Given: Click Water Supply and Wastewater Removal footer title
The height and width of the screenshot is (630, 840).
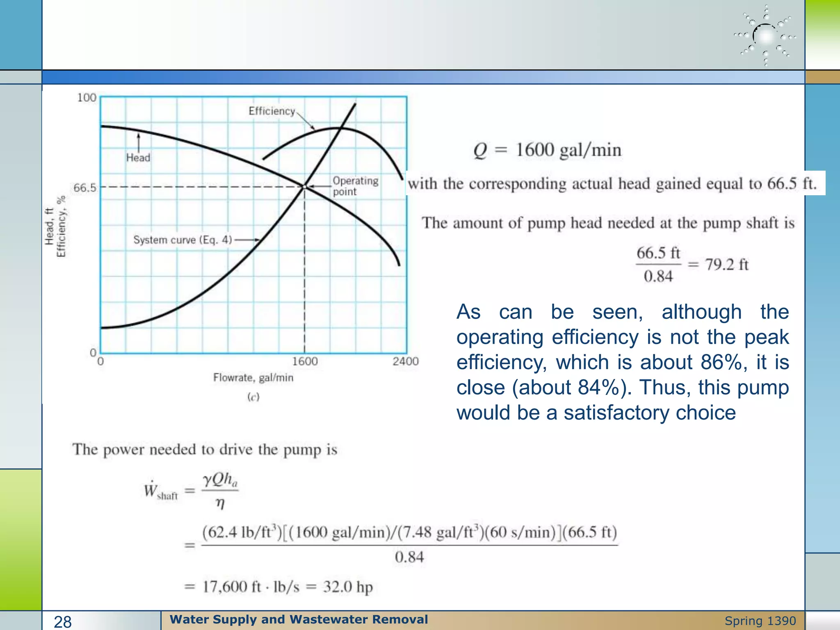Looking at the screenshot, I should coord(299,619).
